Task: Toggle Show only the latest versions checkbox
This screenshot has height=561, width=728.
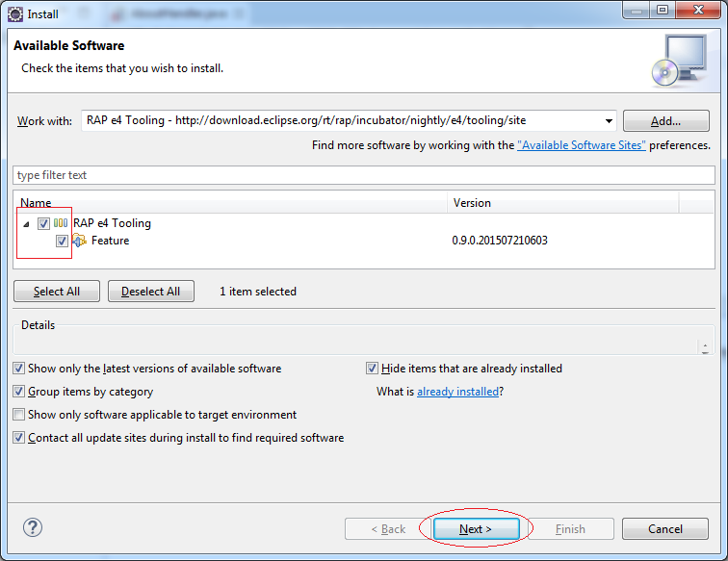Action: [x=18, y=369]
